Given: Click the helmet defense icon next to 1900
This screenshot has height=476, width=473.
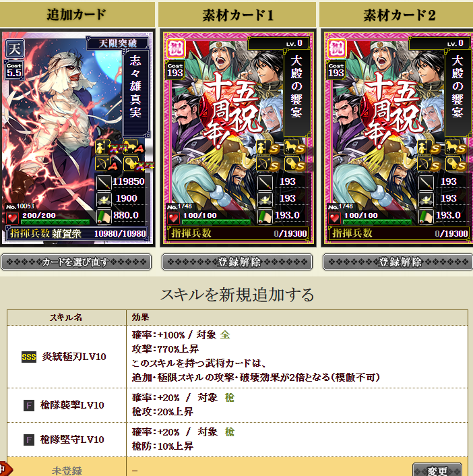Looking at the screenshot, I should 104,199.
